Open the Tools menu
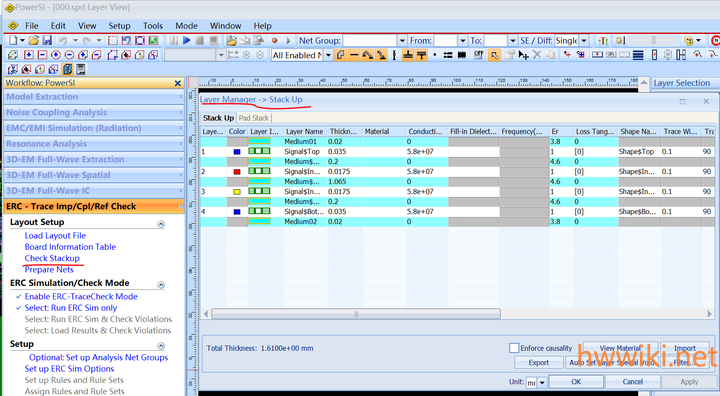 [152, 26]
